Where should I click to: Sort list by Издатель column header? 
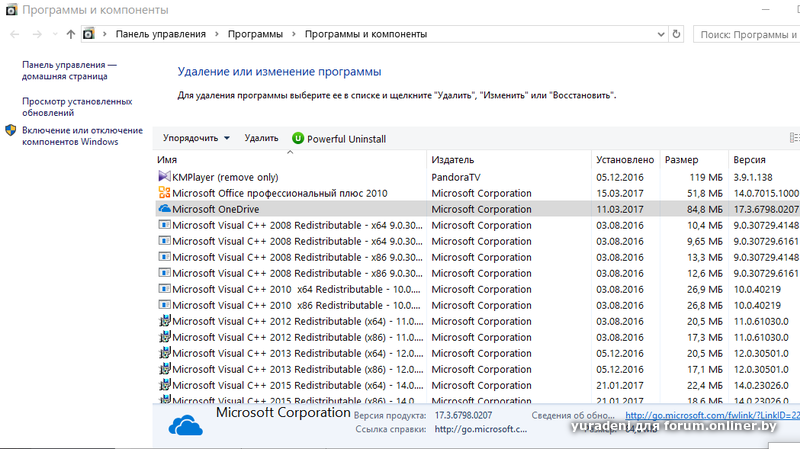click(452, 160)
